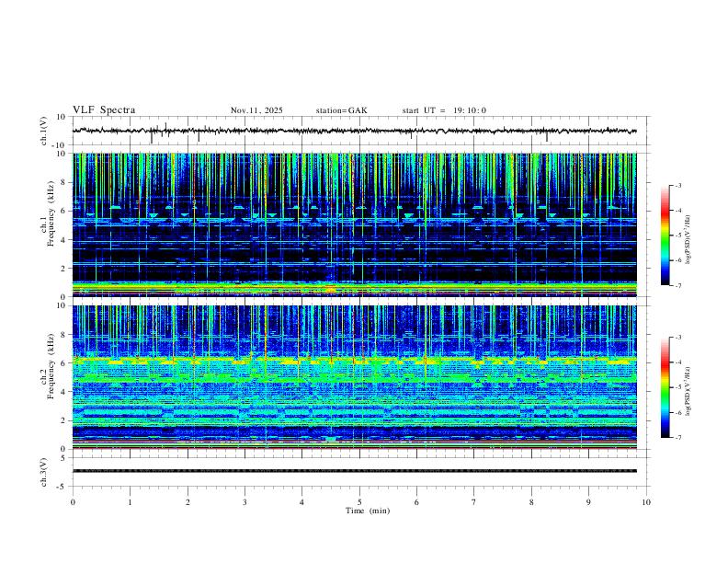This screenshot has height=563, width=728.
Task: Click the ch.2 colorbar 'log(PSD)(V²/Hz)' label
Action: 688,391
